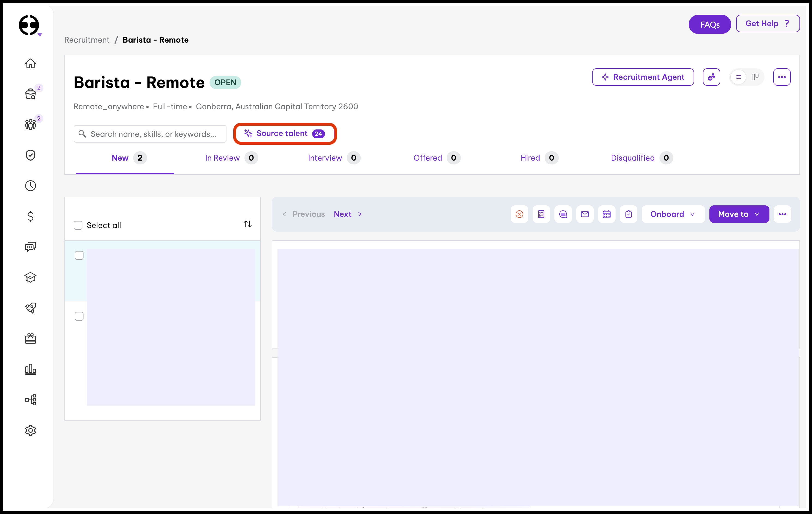The image size is (812, 514).
Task: Click the sort arrows icon beside Select all
Action: click(x=247, y=224)
